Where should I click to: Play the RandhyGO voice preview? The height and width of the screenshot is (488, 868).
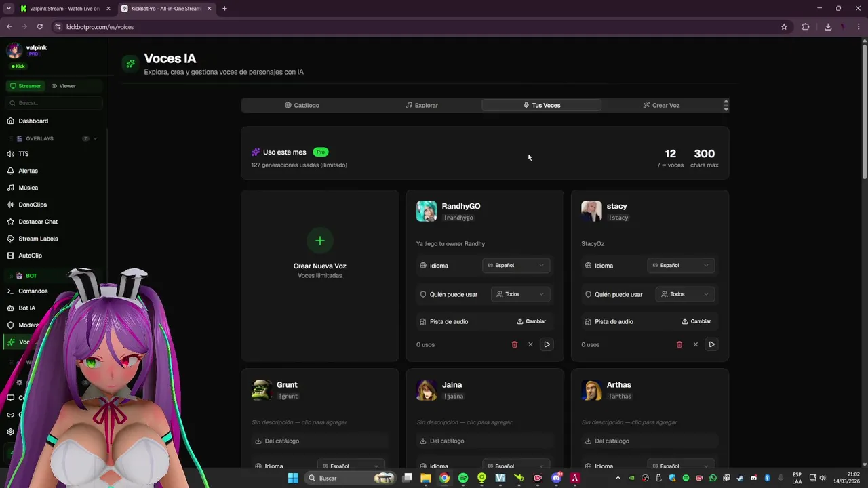[x=547, y=344]
